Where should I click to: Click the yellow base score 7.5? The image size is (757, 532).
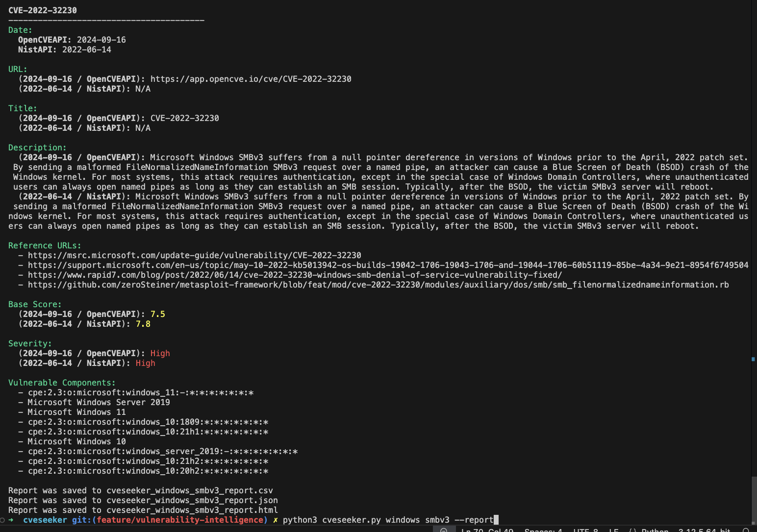click(x=157, y=314)
